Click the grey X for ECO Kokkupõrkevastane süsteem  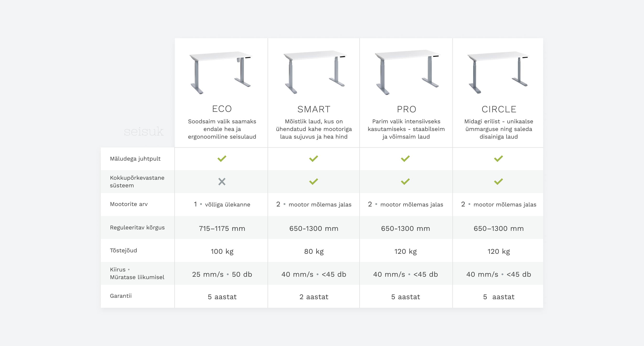[x=222, y=182]
